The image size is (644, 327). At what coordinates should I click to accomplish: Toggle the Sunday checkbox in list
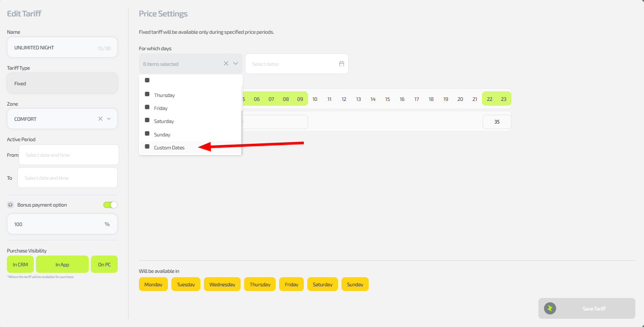click(147, 134)
